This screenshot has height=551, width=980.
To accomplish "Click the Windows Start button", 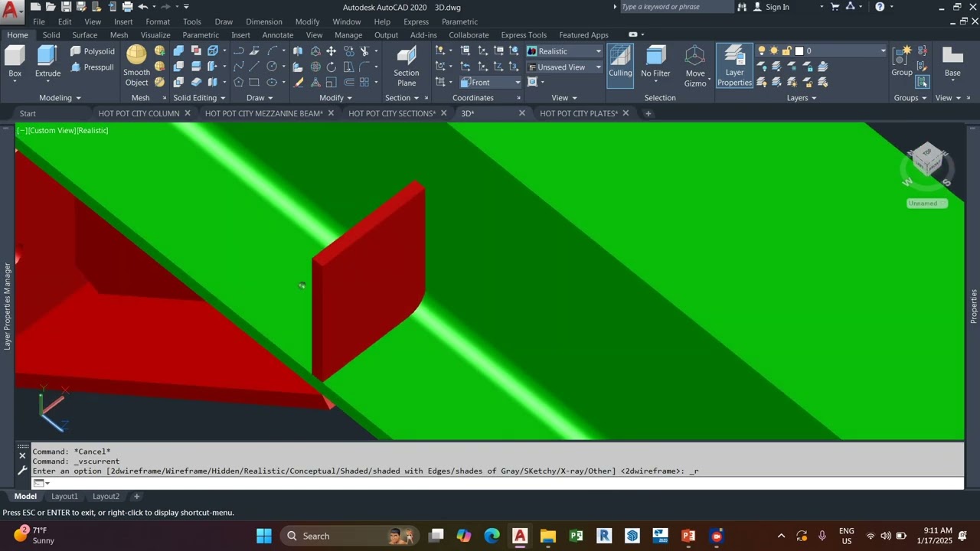I will click(x=263, y=536).
